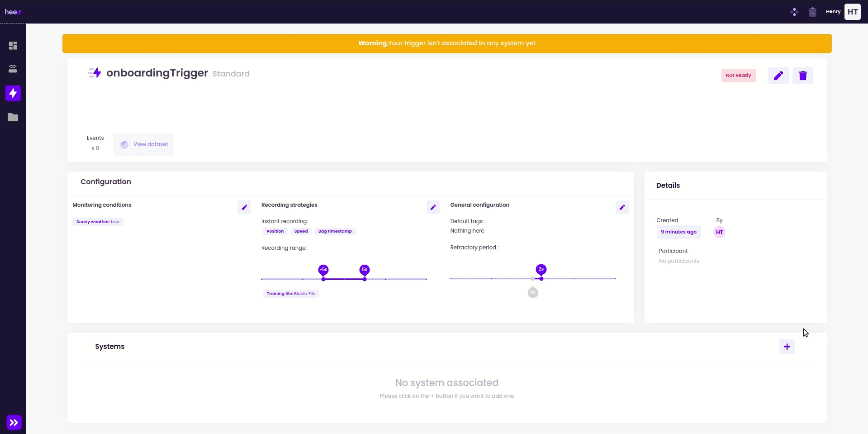Click the warning banner about system association
868x434 pixels.
coord(447,43)
